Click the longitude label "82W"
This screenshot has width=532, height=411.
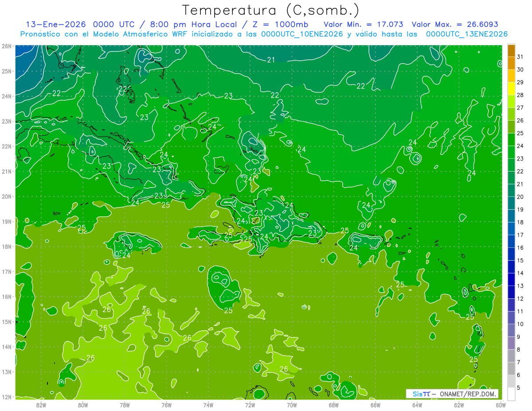pyautogui.click(x=41, y=404)
